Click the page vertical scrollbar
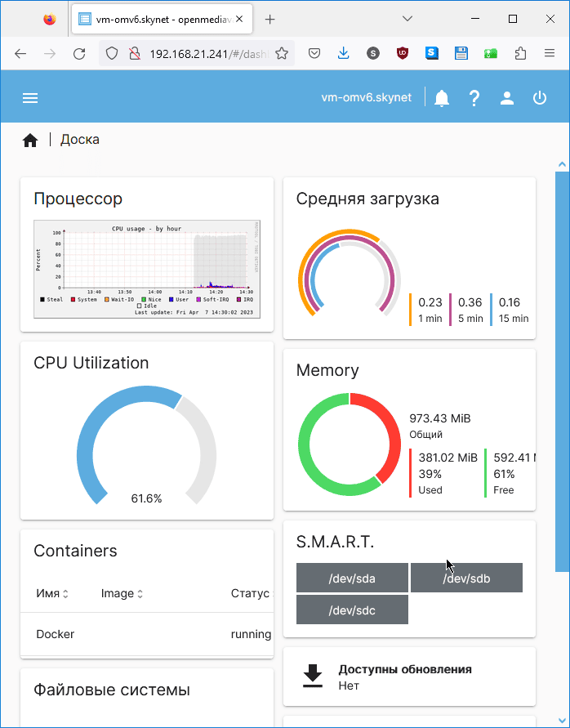Screen dimensions: 570x728 coord(562,368)
